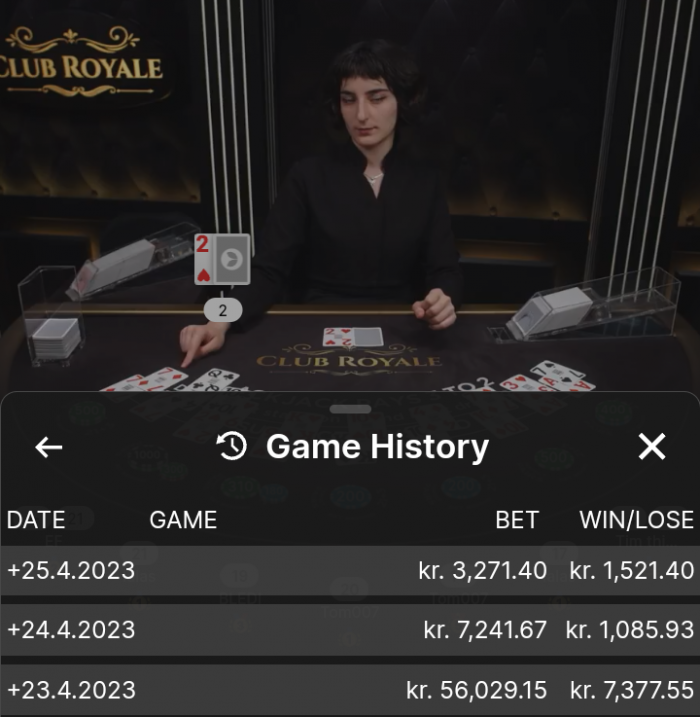Click the Club Royale table logo

click(350, 360)
